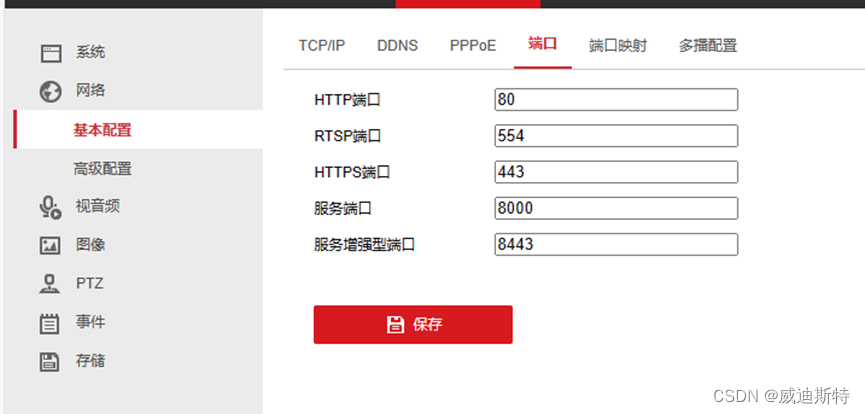Open the 存储 settings
The width and height of the screenshot is (865, 414).
90,361
